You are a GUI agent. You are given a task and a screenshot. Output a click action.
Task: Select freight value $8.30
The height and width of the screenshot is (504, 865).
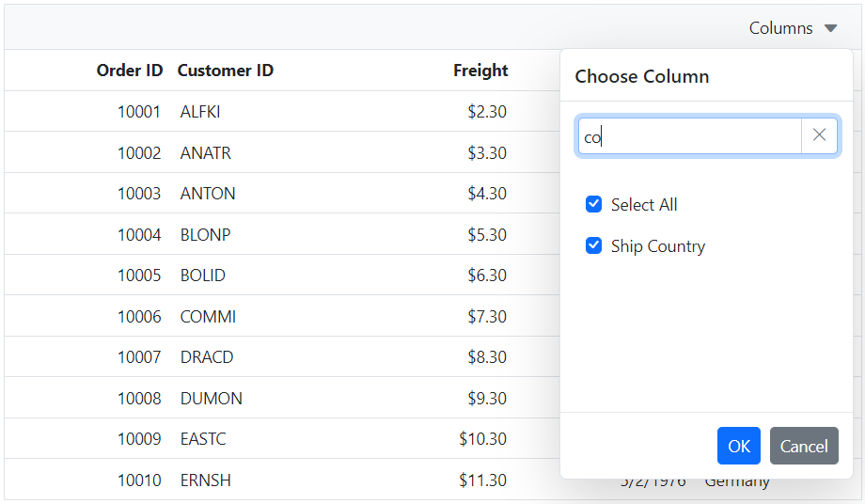pyautogui.click(x=487, y=357)
